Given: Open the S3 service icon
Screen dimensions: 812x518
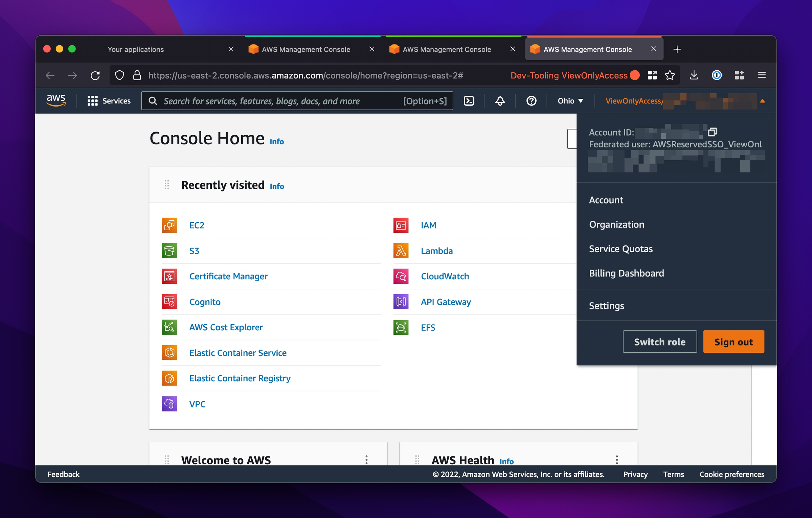Looking at the screenshot, I should (x=170, y=250).
